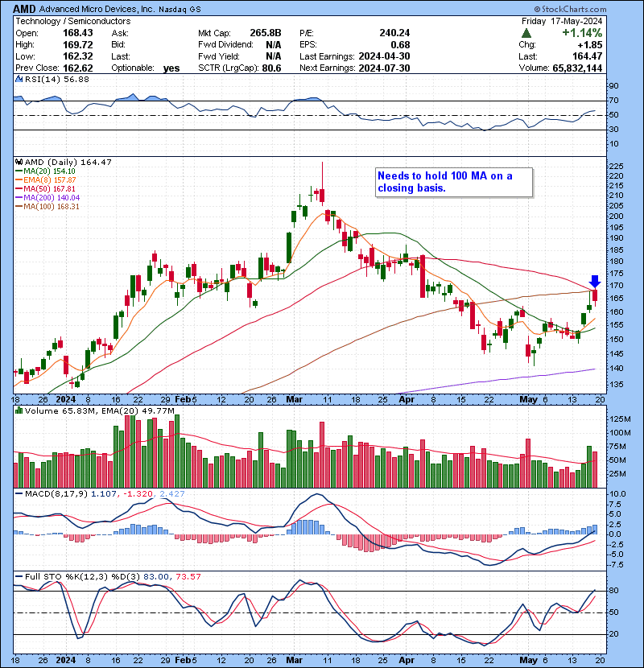Click the Prev Close value 162.62
Viewport: 644px width, 668px height.
click(78, 68)
